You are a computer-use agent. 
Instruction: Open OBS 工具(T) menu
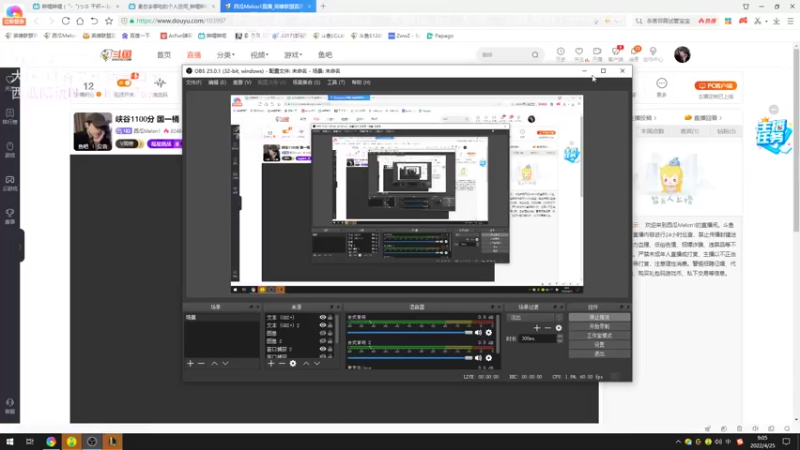(x=336, y=82)
